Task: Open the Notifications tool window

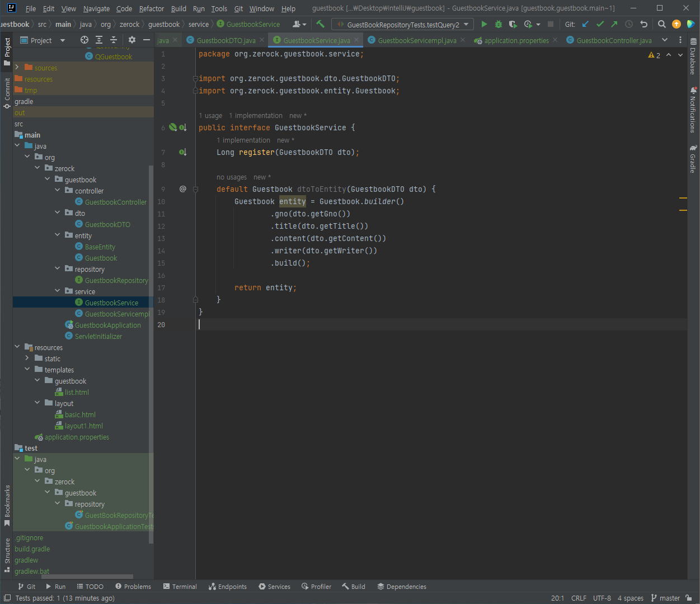Action: [x=693, y=109]
